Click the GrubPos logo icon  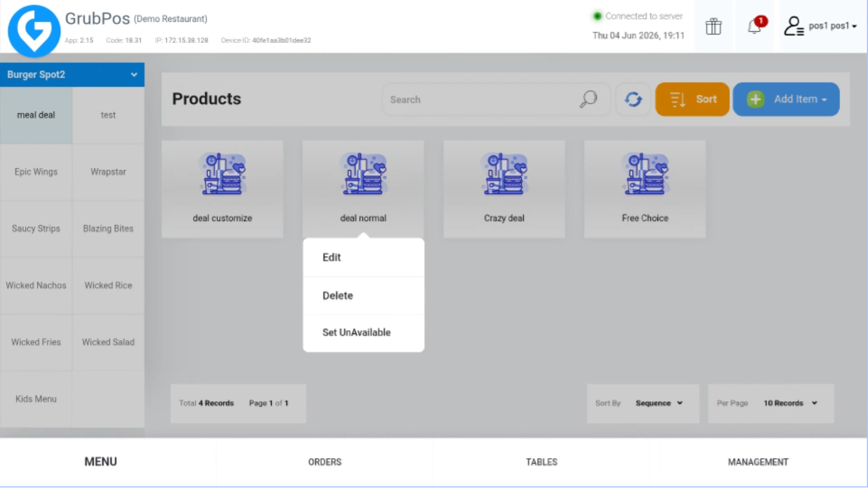tap(34, 31)
